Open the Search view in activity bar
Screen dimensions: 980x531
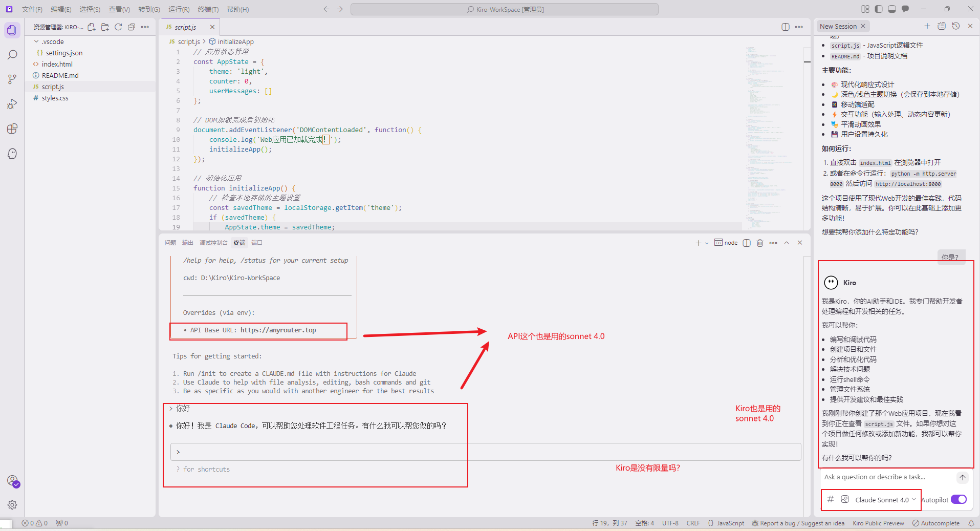12,55
